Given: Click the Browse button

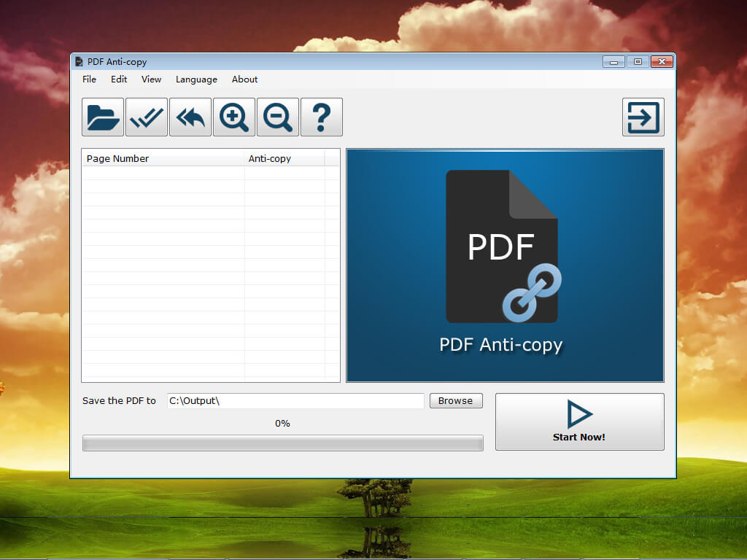Looking at the screenshot, I should pyautogui.click(x=456, y=400).
